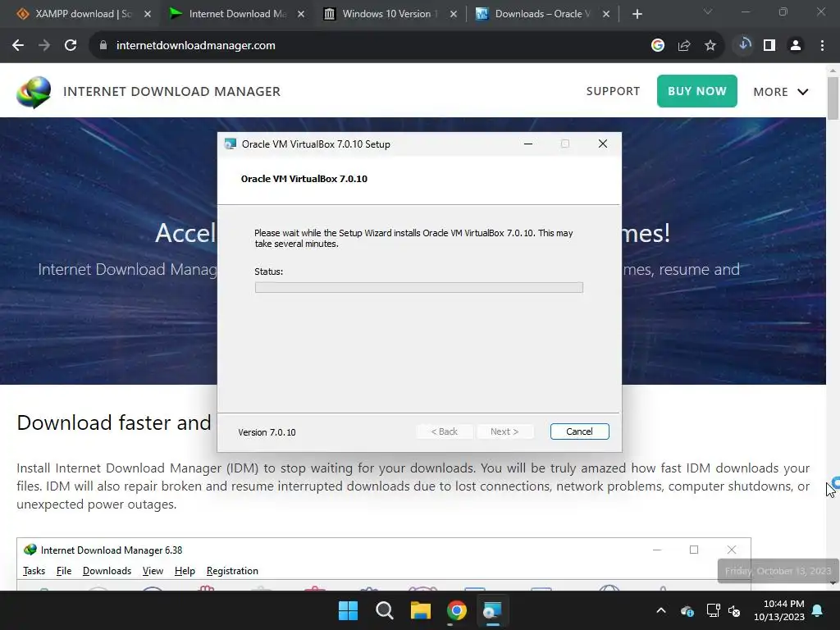
Task: Click the disabled Next button
Action: tap(504, 431)
